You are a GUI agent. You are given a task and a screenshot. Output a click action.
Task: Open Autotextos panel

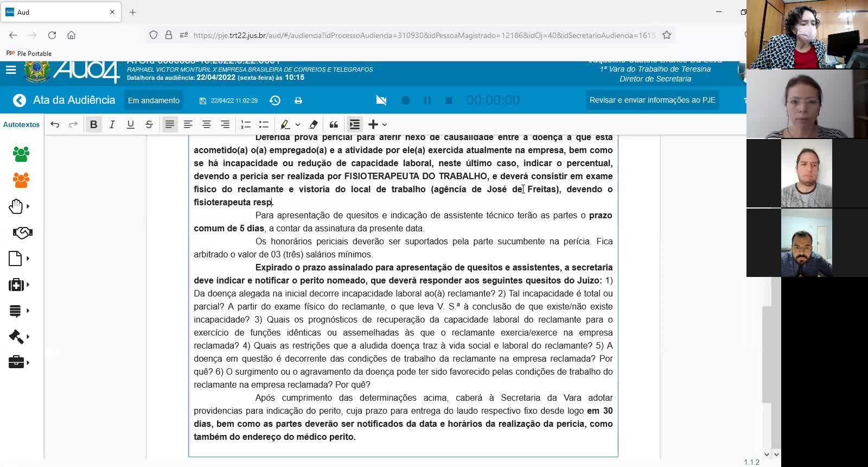click(x=22, y=124)
